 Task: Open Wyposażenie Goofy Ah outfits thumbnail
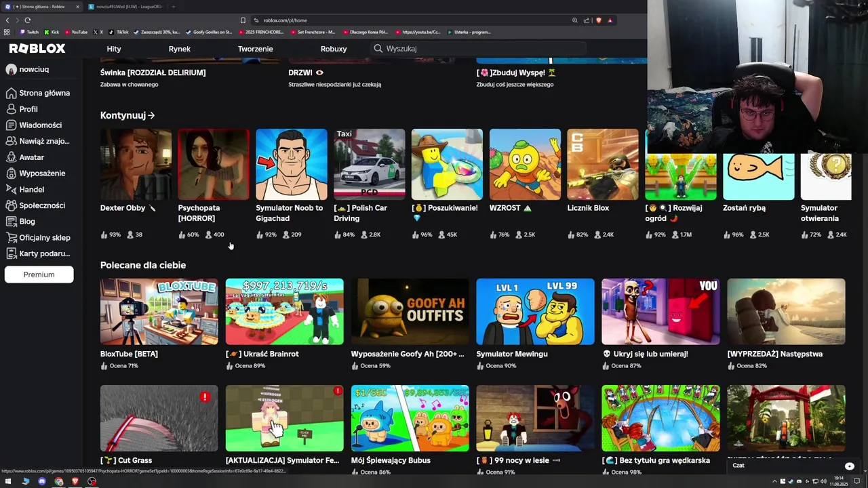pos(410,312)
